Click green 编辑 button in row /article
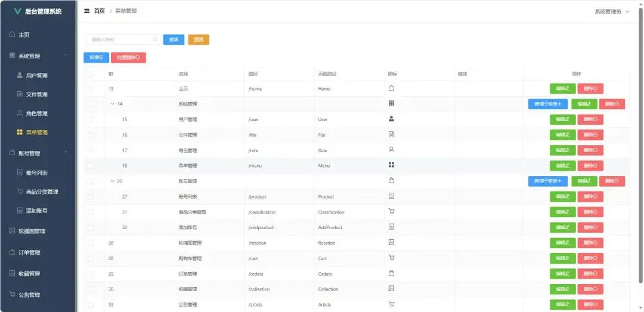 tap(563, 305)
